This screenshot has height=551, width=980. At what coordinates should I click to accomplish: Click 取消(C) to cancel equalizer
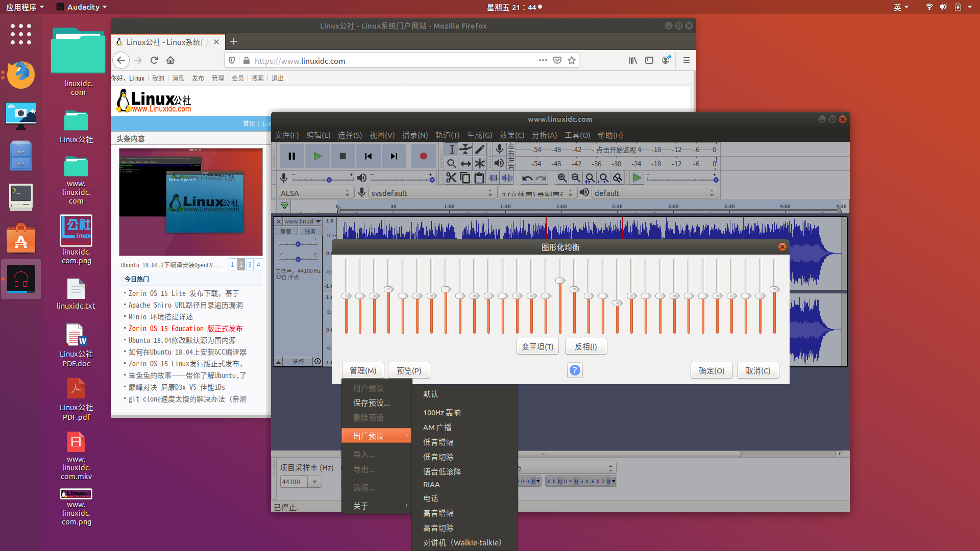(758, 370)
